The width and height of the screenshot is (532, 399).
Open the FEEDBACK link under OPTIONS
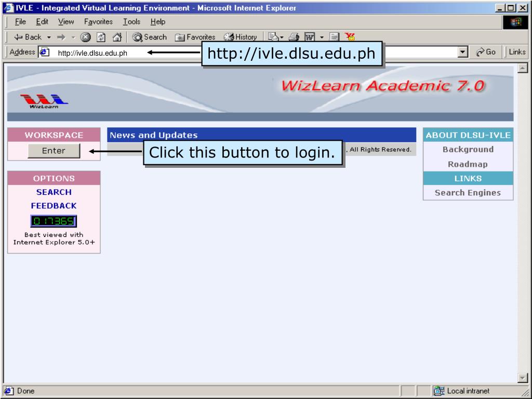click(x=54, y=206)
